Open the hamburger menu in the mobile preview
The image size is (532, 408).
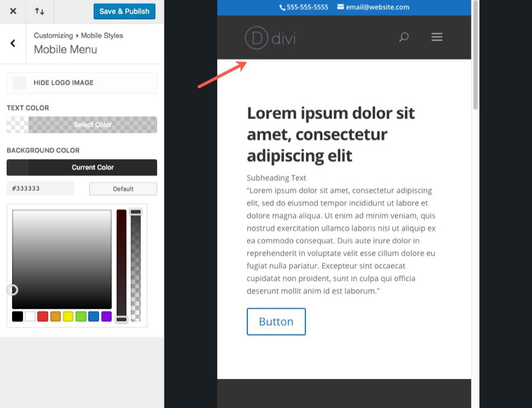click(436, 37)
